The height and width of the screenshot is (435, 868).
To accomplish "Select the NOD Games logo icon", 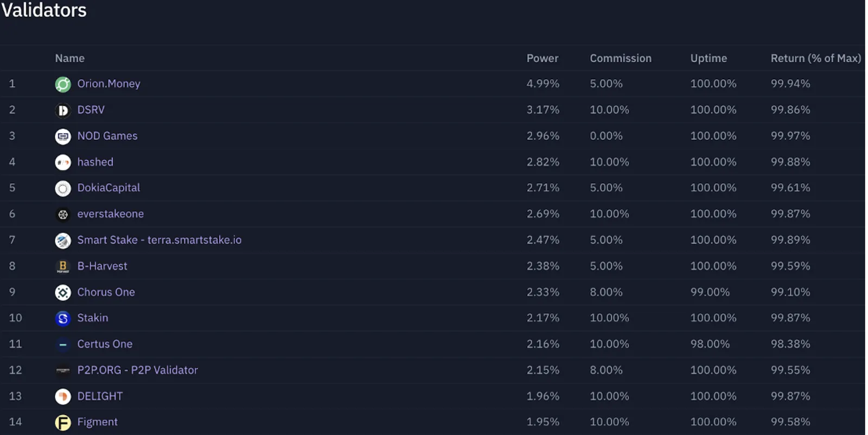I will coord(63,136).
